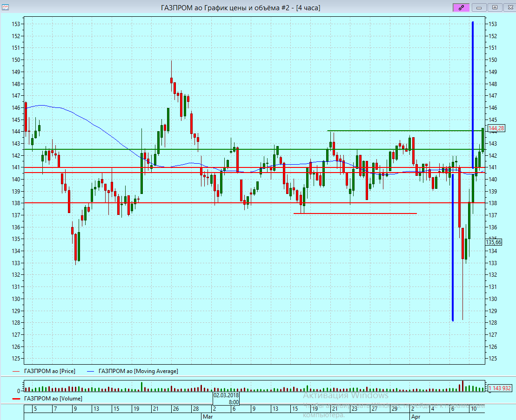Screen dimensions: 516x420
Task: Open the chart window system menu icon
Action: [x=5, y=7]
